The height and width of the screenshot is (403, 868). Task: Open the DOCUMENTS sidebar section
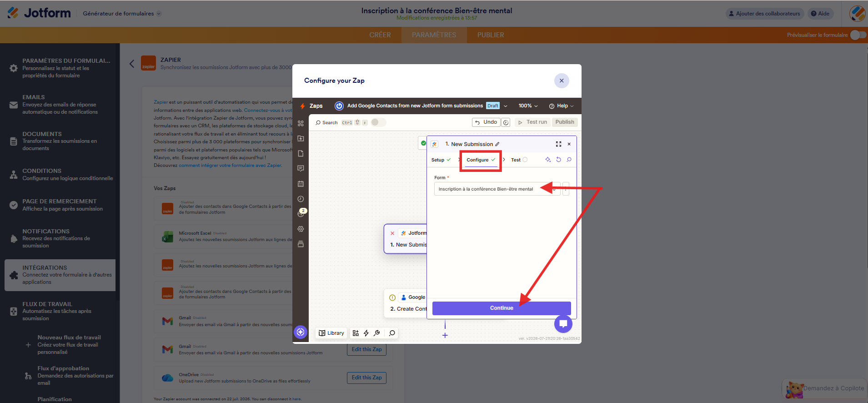[60, 141]
